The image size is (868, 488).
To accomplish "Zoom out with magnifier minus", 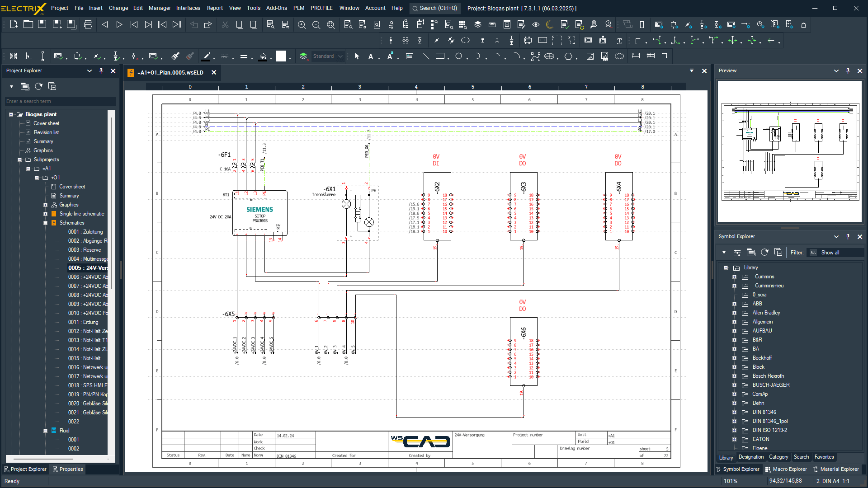I will (316, 24).
